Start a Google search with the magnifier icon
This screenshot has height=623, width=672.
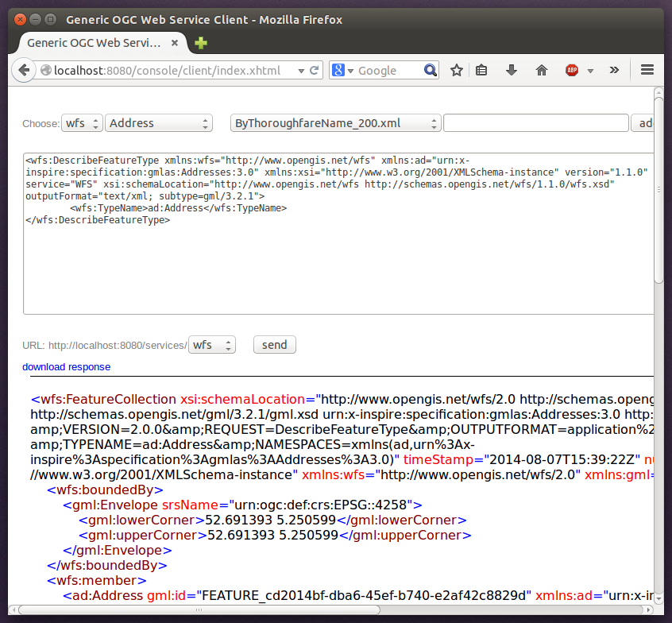(x=430, y=70)
